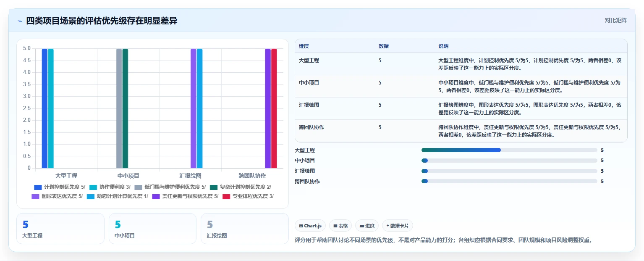Click the gray bar in 中小项目 group
The height and width of the screenshot is (261, 644).
[x=119, y=108]
